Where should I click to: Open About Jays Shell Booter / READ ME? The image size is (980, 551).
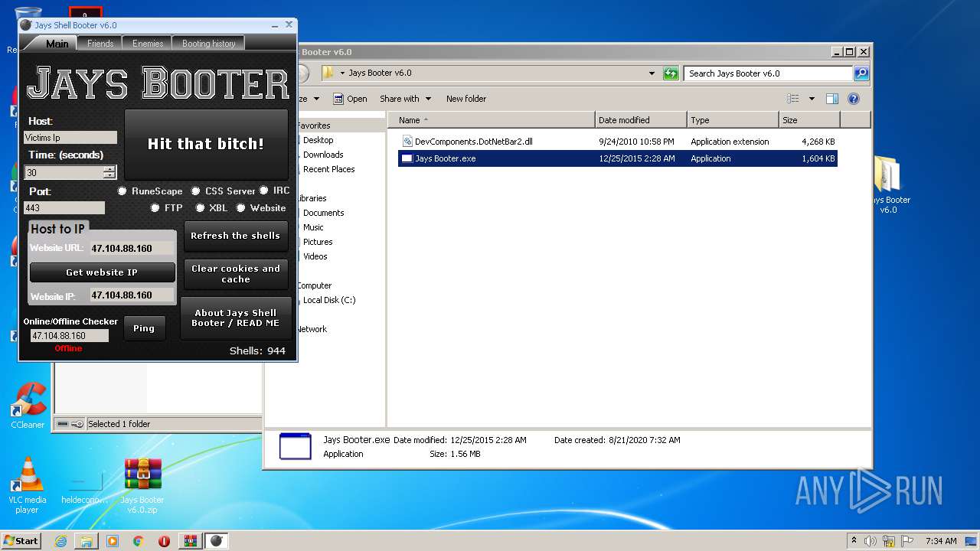coord(236,318)
